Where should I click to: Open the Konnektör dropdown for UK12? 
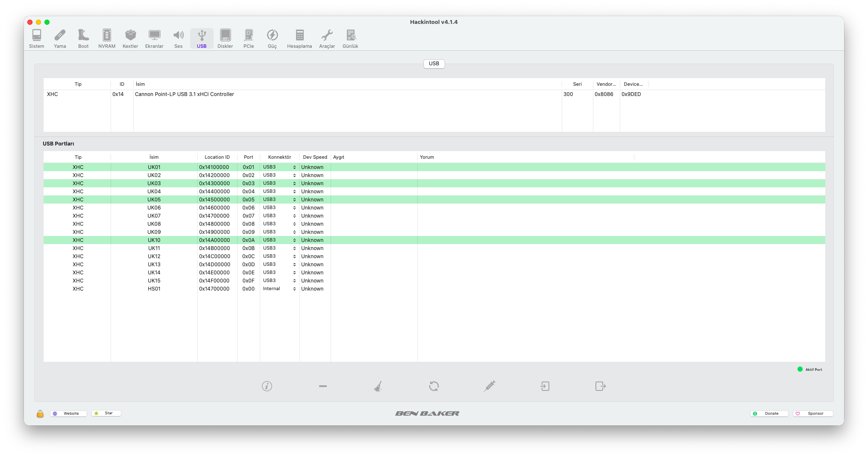[279, 256]
